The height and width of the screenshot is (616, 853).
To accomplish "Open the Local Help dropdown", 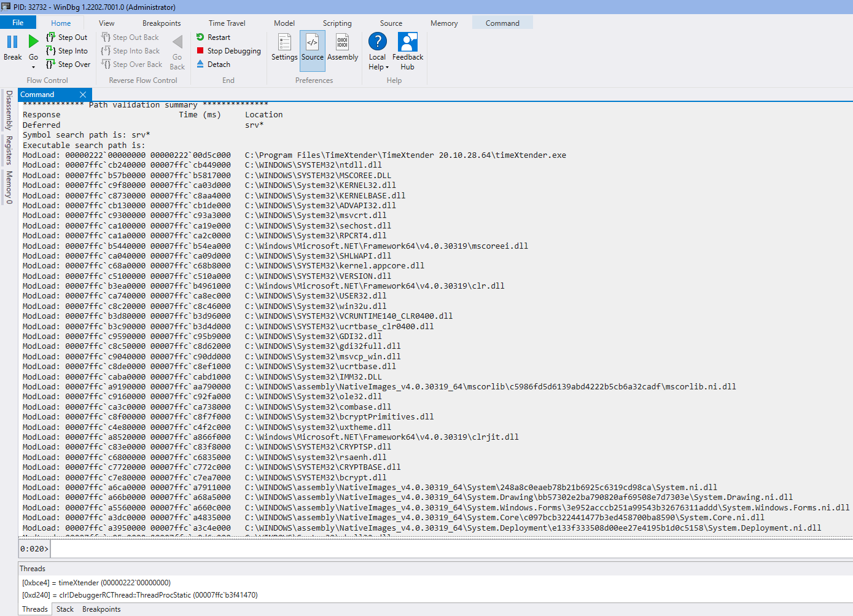I will (378, 52).
